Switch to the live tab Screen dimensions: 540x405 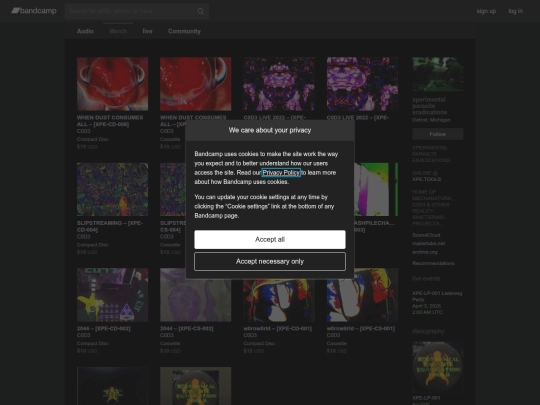coord(147,31)
